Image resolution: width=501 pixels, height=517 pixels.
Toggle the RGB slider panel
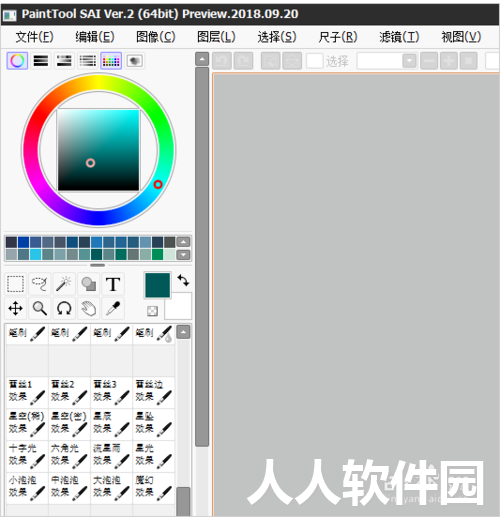pos(41,61)
